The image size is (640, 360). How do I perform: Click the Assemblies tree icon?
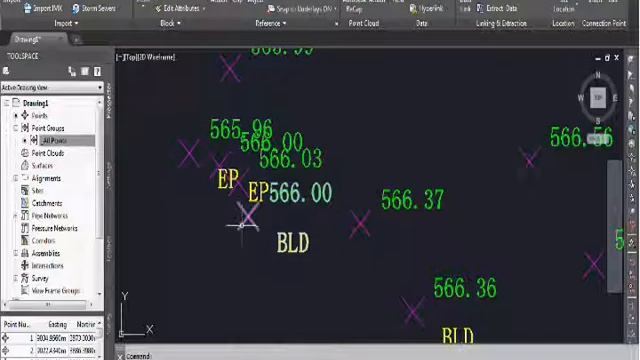click(x=25, y=253)
